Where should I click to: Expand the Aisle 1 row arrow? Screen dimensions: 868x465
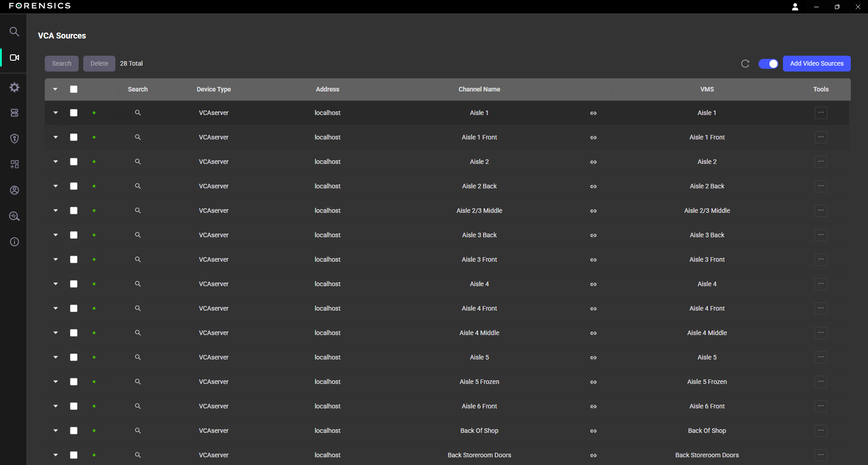(56, 113)
